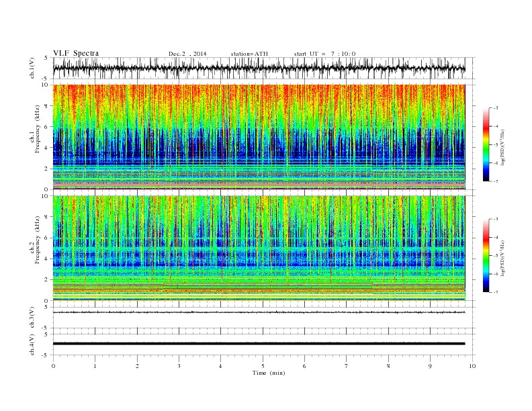Click the "-5" label on ch.2 color bar
Viewport: 532px width, 411px height.
(x=495, y=256)
